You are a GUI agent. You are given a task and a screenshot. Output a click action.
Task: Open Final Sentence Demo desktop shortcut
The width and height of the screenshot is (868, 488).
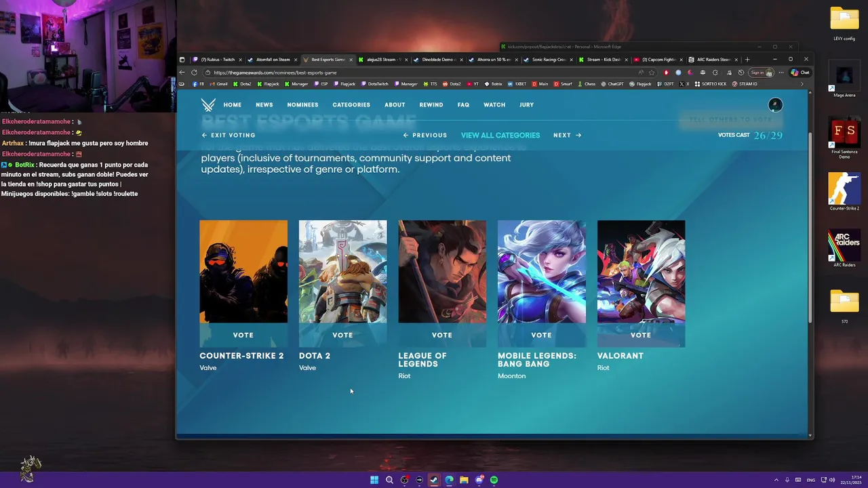click(844, 138)
